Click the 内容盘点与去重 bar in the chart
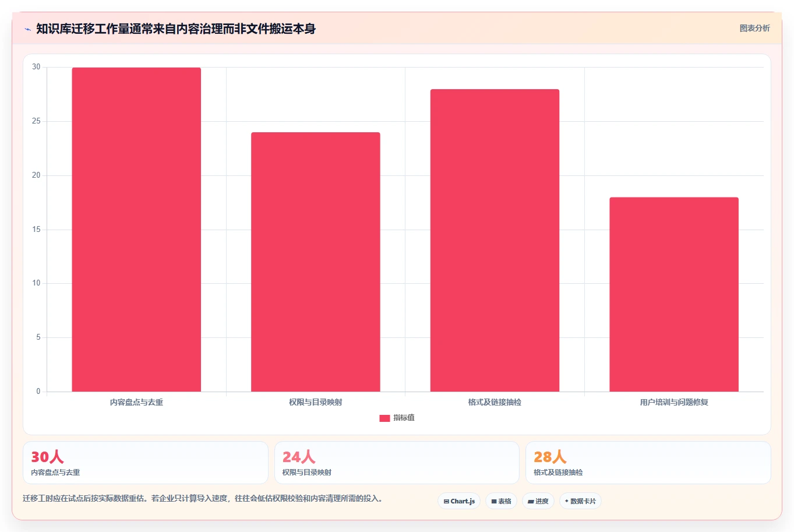Image resolution: width=794 pixels, height=532 pixels. (x=136, y=230)
